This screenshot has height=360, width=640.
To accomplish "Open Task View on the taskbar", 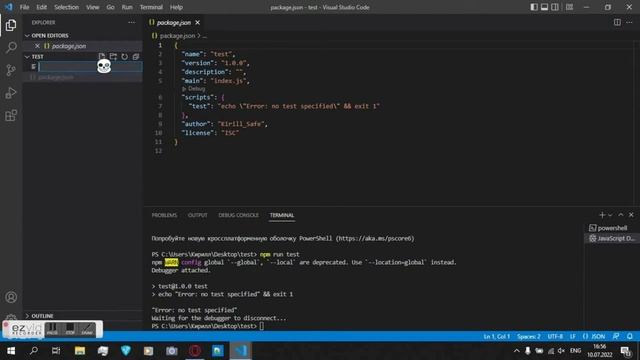I will click(x=56, y=351).
